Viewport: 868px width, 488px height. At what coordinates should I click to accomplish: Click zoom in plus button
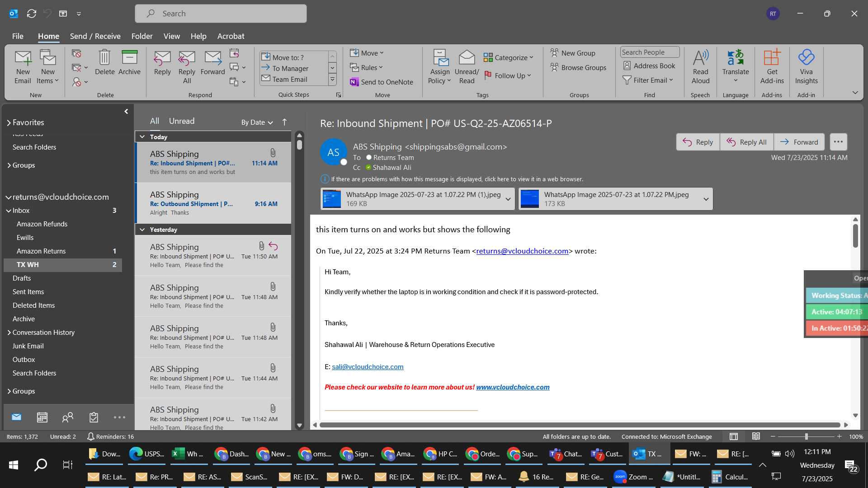839,436
